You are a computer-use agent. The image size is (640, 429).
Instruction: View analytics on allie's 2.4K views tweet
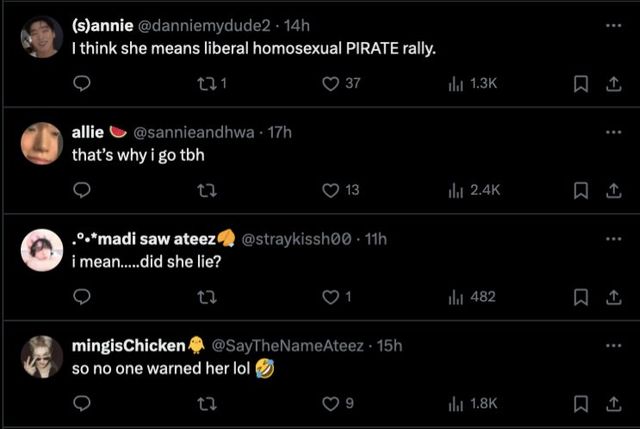click(456, 190)
